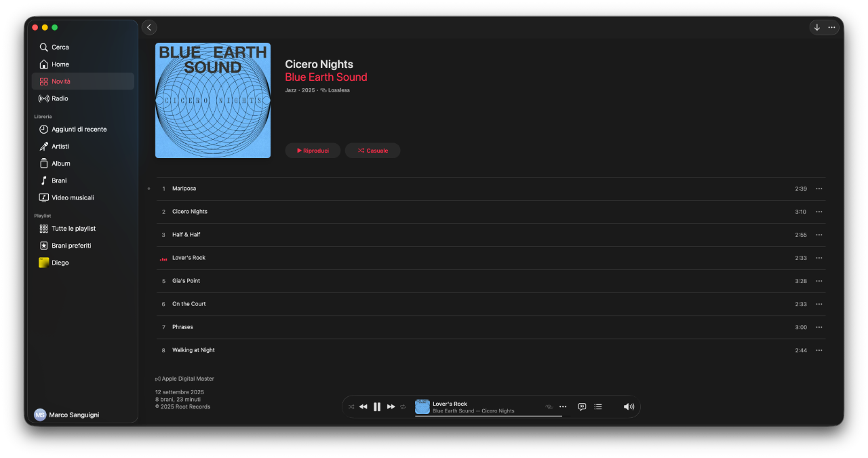The height and width of the screenshot is (458, 868).
Task: Open more options for Phrases
Action: (x=819, y=327)
